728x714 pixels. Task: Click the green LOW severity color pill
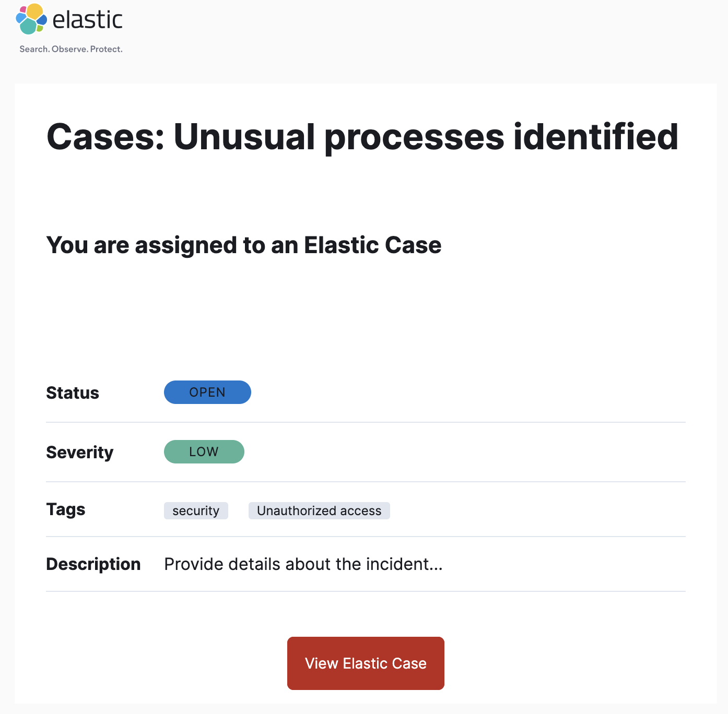(x=204, y=451)
